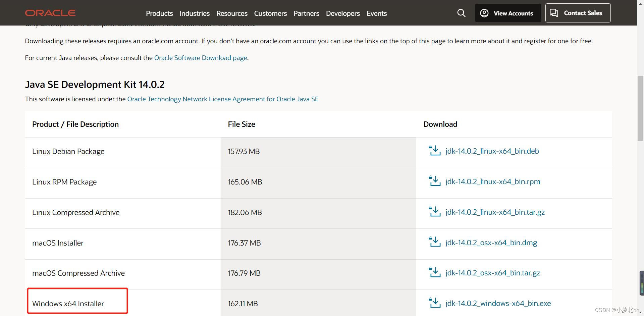Click the Download column header
Viewport: 644px width, 316px height.
[x=440, y=124]
